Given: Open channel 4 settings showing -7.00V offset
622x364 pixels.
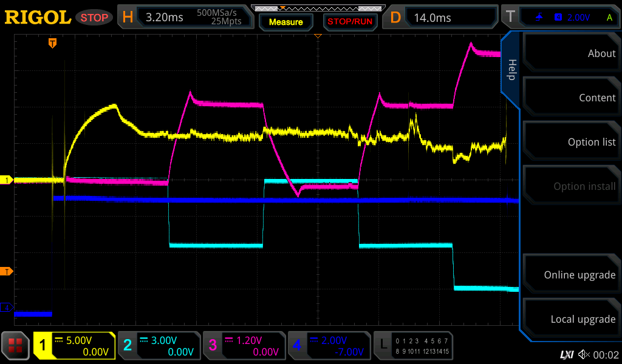Looking at the screenshot, I should tap(329, 346).
